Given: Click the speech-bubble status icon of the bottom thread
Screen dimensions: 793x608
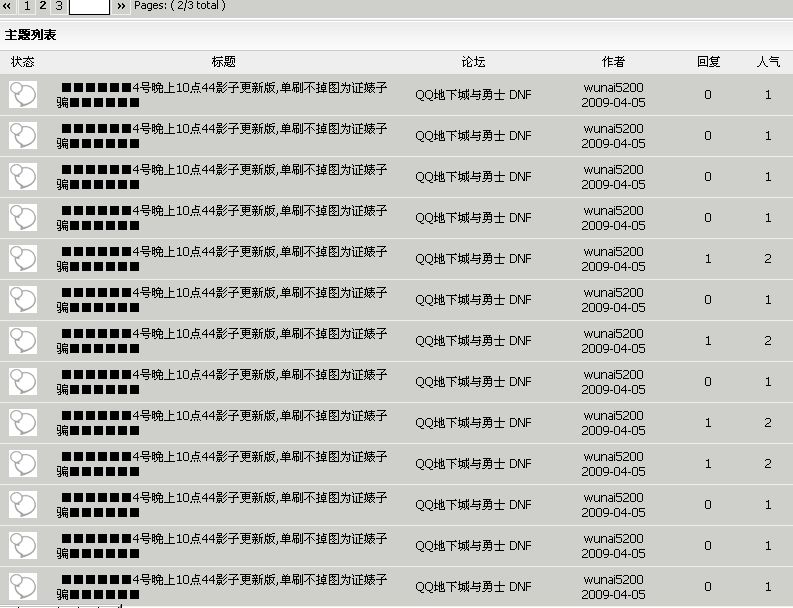Looking at the screenshot, I should (23, 586).
